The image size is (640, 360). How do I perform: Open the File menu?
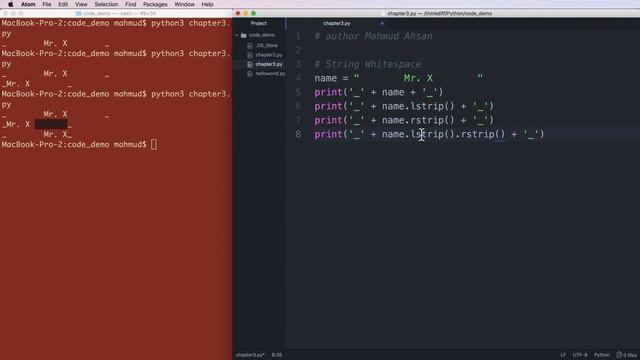pyautogui.click(x=47, y=4)
